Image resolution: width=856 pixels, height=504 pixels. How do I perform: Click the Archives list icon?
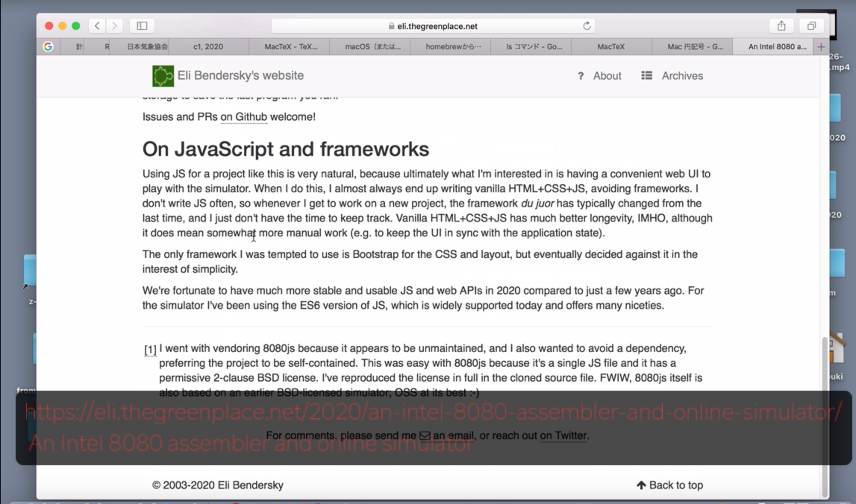point(647,76)
